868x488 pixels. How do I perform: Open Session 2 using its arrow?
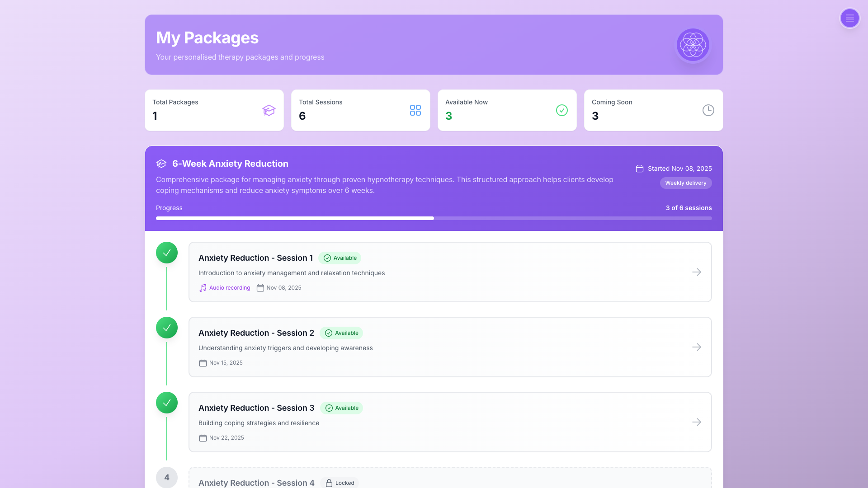coord(696,347)
